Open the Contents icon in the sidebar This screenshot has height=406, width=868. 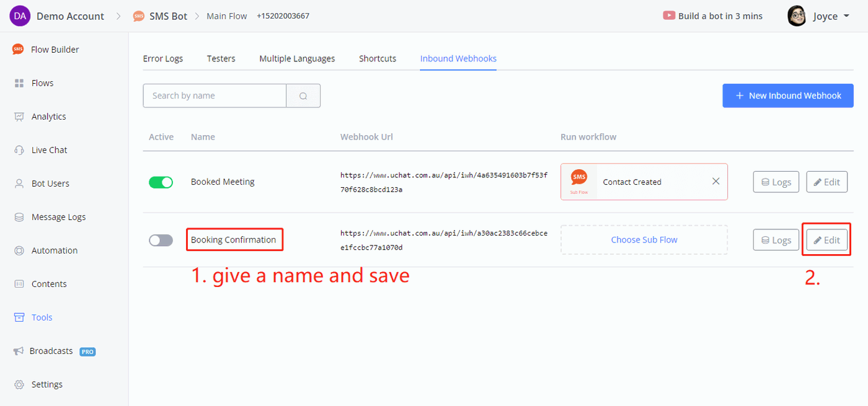(19, 284)
